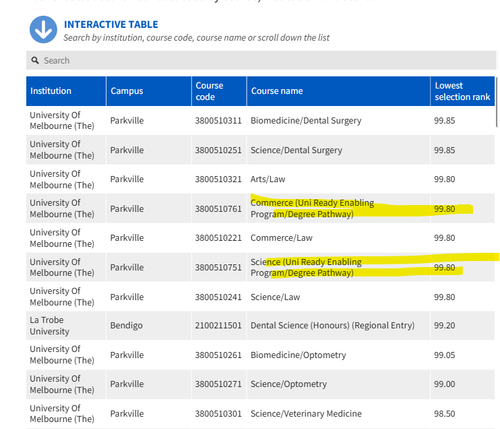500x429 pixels.
Task: Click course code 2100211501
Action: pos(218,325)
